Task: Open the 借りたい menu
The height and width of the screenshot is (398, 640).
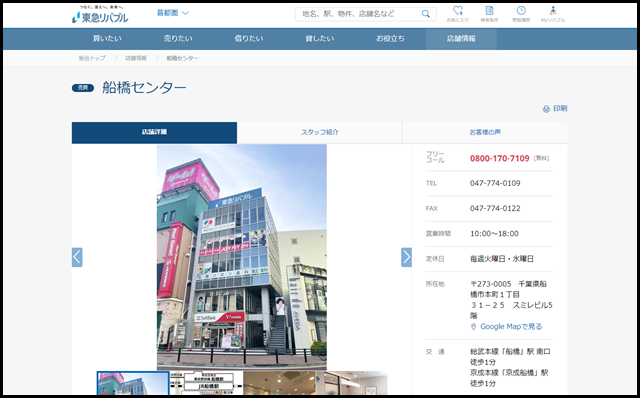Action: pyautogui.click(x=249, y=39)
